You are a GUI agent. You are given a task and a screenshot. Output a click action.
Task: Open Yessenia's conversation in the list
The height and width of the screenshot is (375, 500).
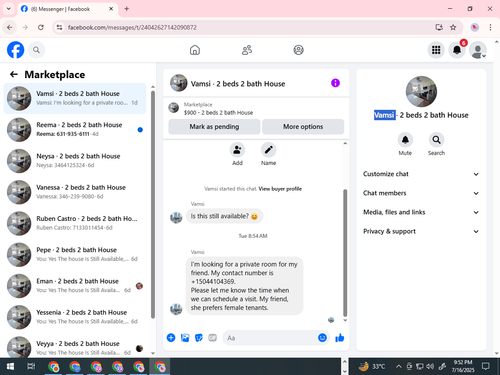(75, 317)
